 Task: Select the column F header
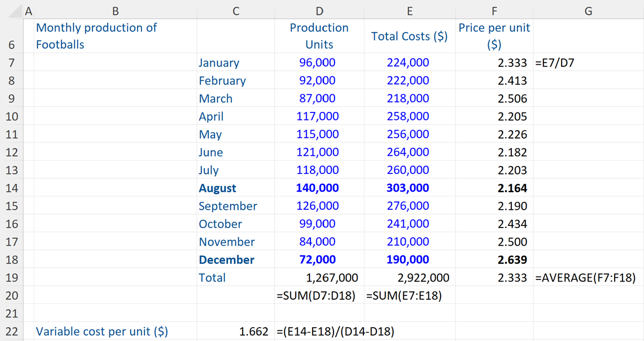(494, 10)
